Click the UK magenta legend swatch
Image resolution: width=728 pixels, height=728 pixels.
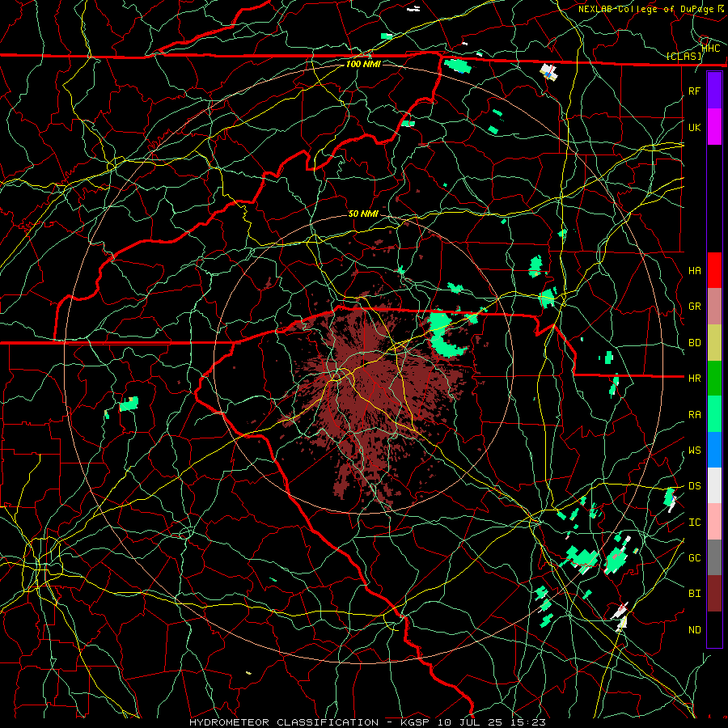714,127
